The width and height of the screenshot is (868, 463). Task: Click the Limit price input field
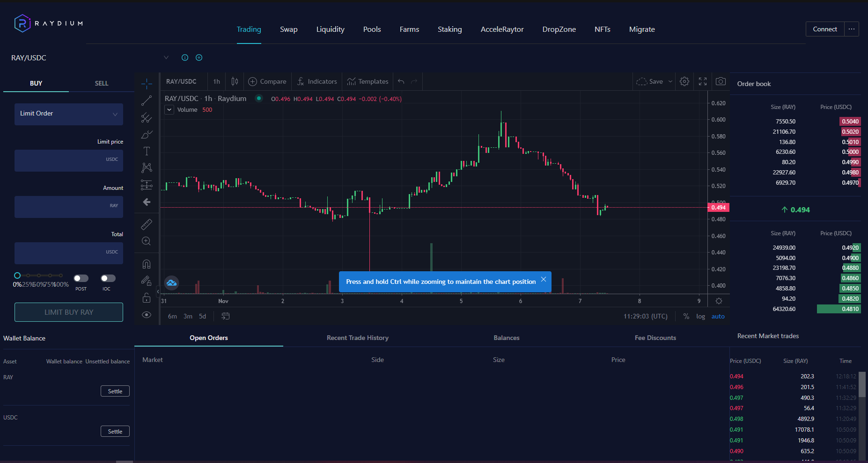point(69,160)
